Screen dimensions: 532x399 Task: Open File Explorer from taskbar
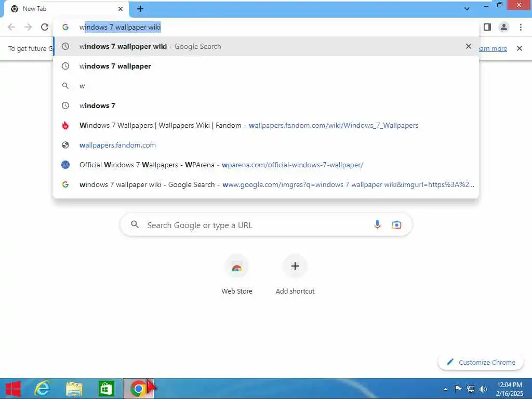[x=74, y=389]
